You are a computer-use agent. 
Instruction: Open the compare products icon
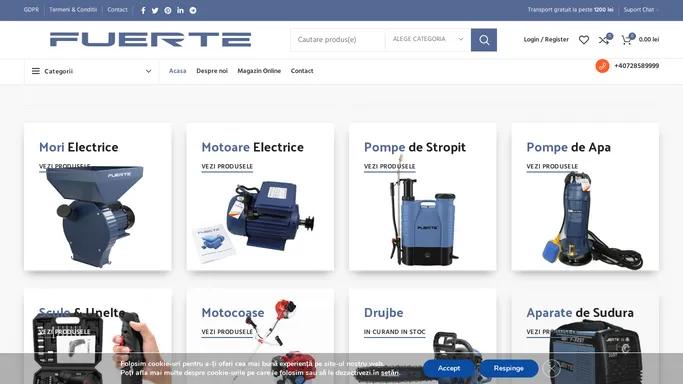point(604,40)
